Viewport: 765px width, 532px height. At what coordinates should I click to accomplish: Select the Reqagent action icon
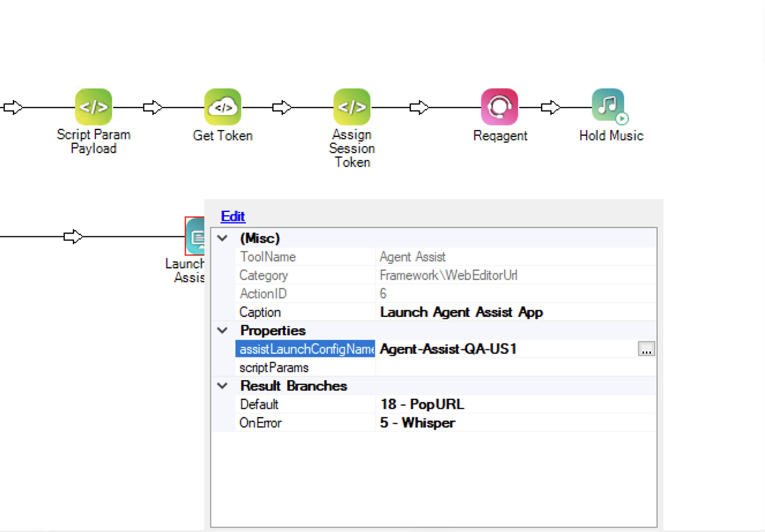tap(500, 107)
